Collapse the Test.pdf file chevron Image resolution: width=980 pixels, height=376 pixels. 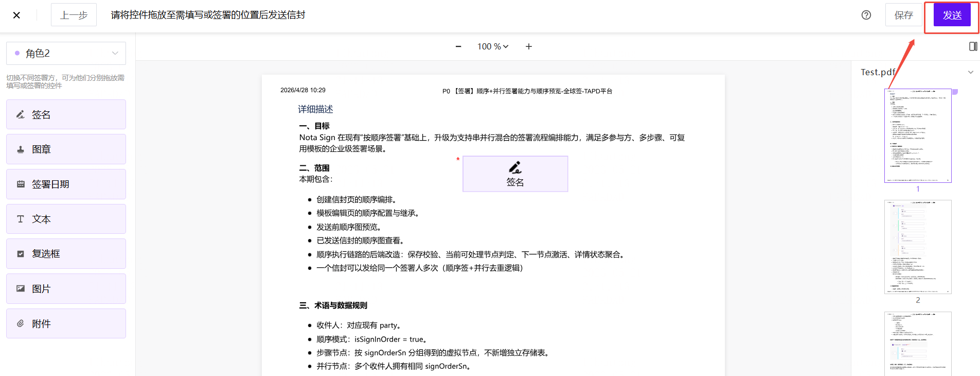point(971,72)
